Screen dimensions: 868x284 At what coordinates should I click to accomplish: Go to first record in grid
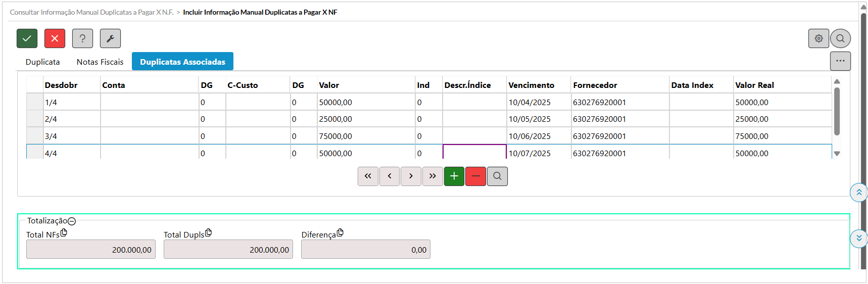coord(368,176)
